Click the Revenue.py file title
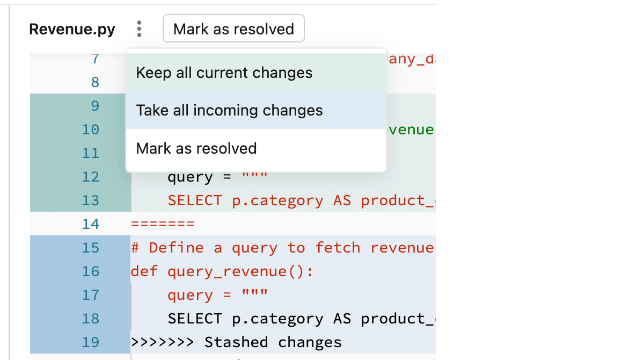Screen dimensions: 644x360 pos(72,28)
